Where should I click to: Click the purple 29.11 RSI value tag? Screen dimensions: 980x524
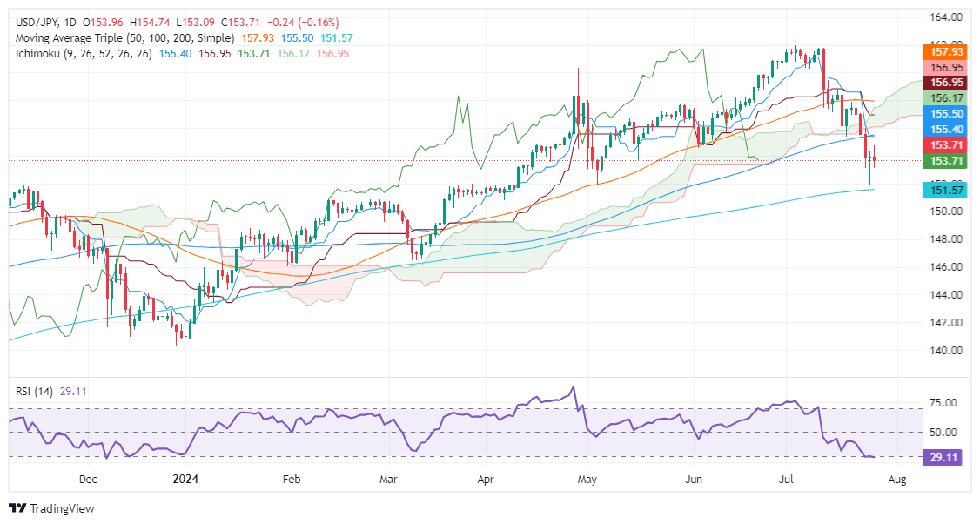click(944, 458)
